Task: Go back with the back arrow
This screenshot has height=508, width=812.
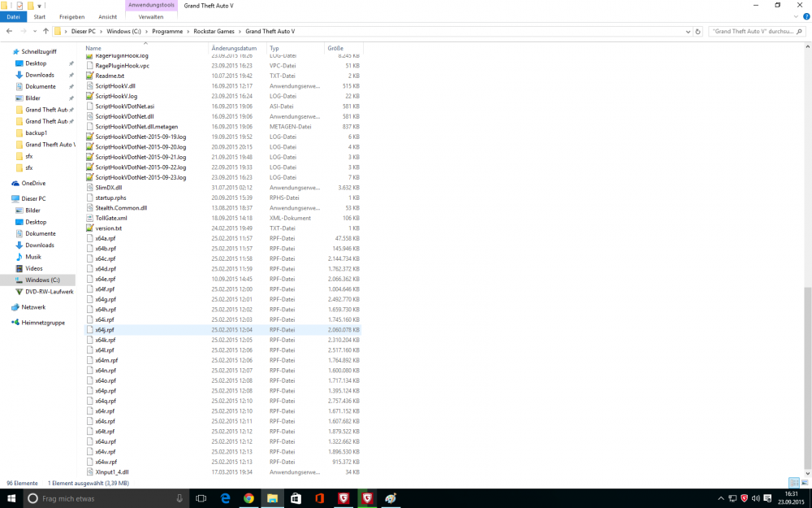Action: pos(9,31)
